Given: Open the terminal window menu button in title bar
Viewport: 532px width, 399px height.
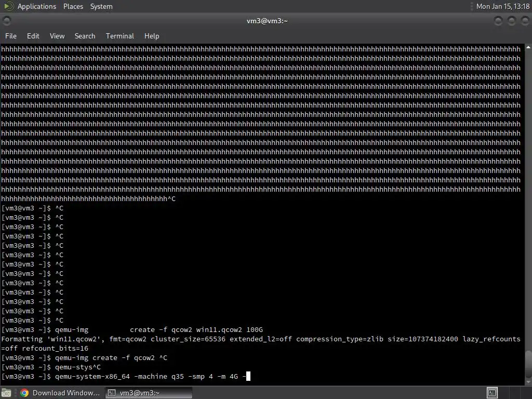Looking at the screenshot, I should (x=6, y=21).
